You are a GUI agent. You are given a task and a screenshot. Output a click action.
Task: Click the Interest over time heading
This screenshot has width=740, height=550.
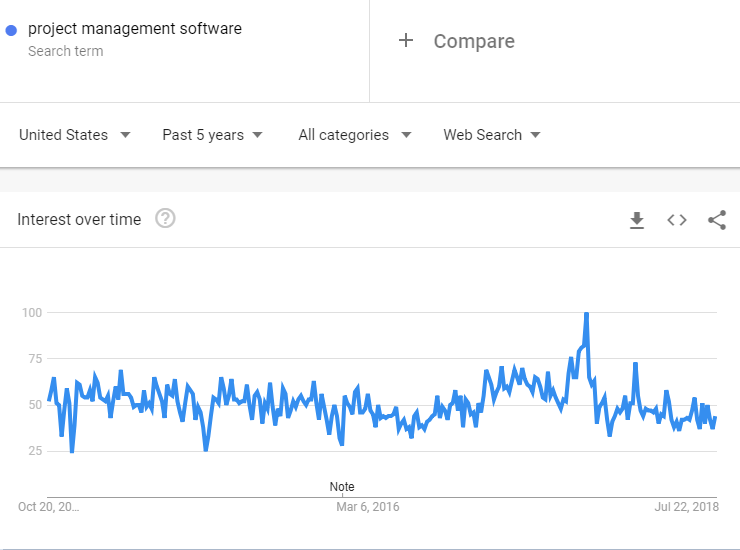(x=79, y=219)
